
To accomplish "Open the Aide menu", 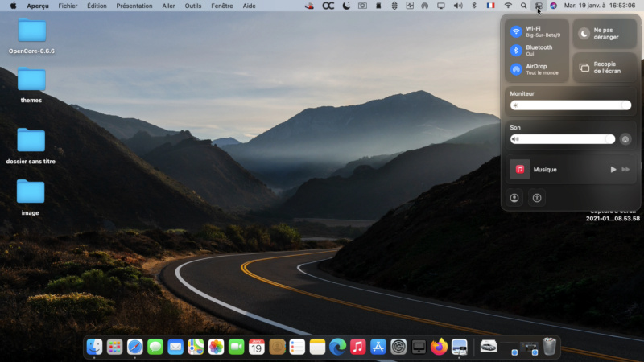I will [249, 6].
